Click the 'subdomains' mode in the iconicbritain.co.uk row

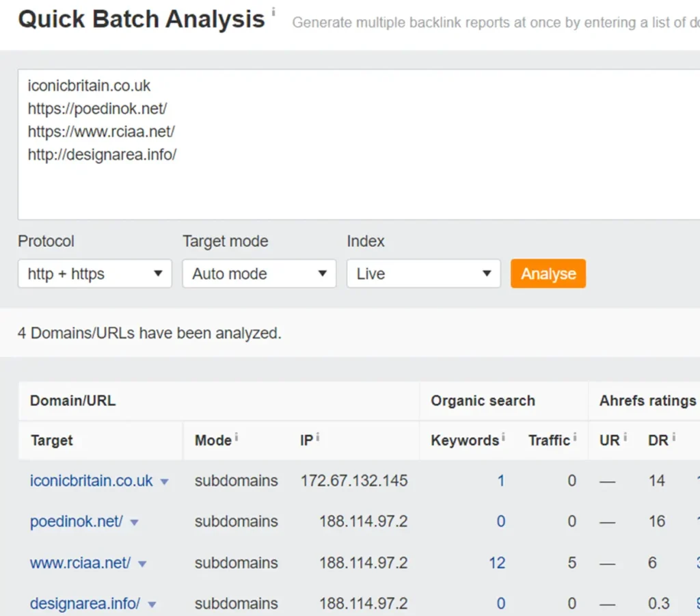pyautogui.click(x=236, y=481)
